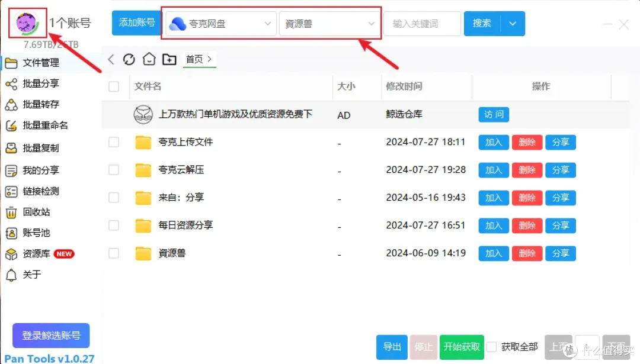Check the box for 夸克上传文件
Viewport: 640px width, 364px height.
pos(114,142)
